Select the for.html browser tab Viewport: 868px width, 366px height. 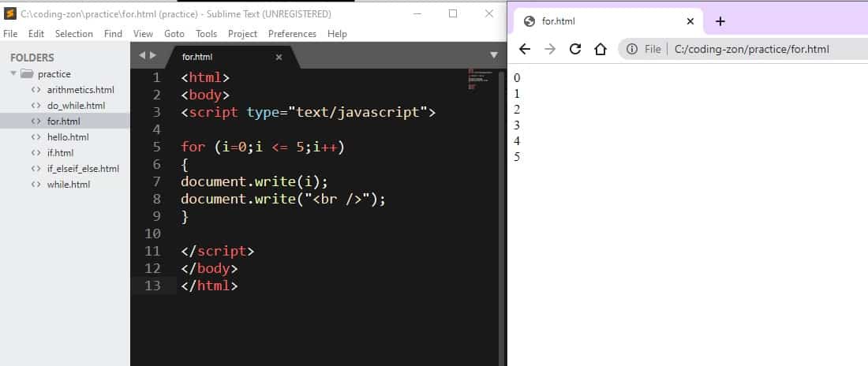608,21
